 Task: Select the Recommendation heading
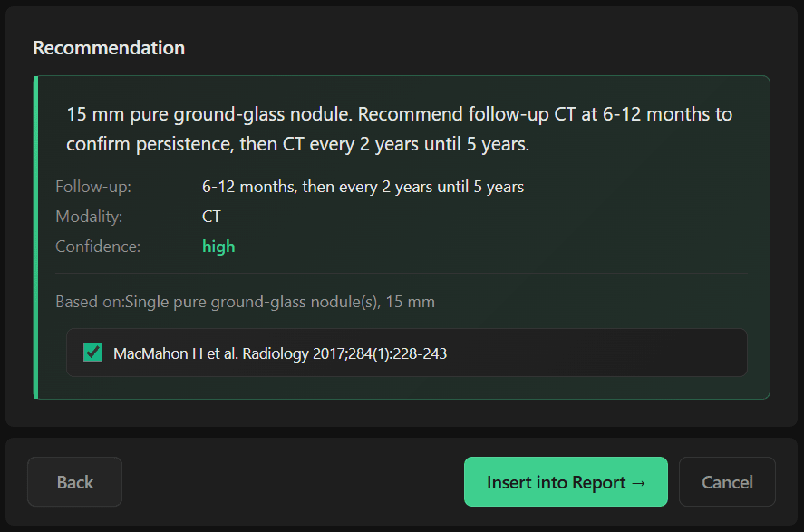(109, 47)
